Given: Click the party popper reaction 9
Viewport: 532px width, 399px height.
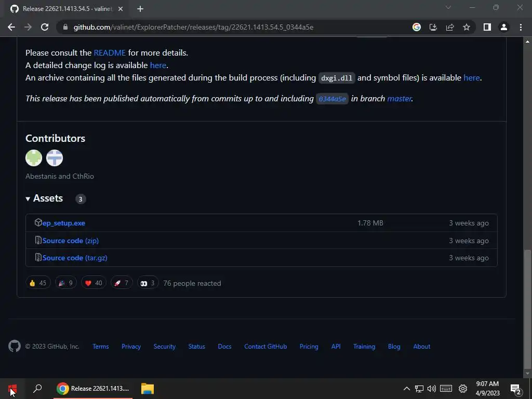Looking at the screenshot, I should (66, 283).
